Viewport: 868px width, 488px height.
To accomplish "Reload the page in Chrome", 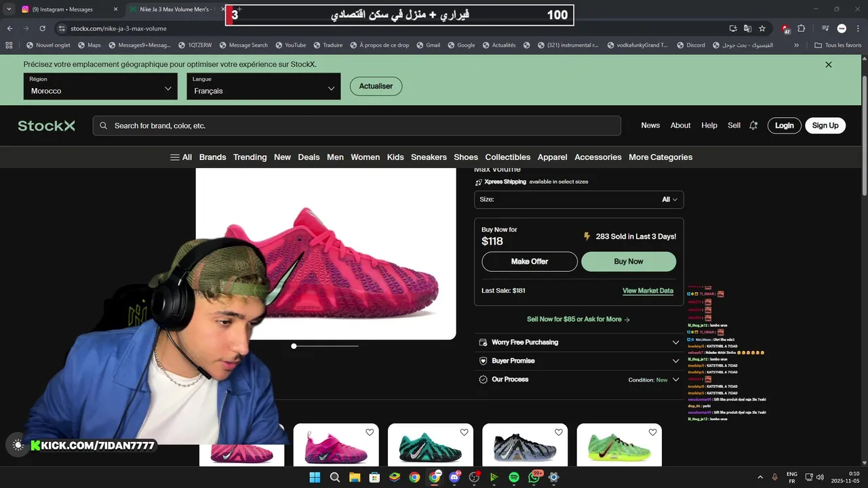I will 42,28.
